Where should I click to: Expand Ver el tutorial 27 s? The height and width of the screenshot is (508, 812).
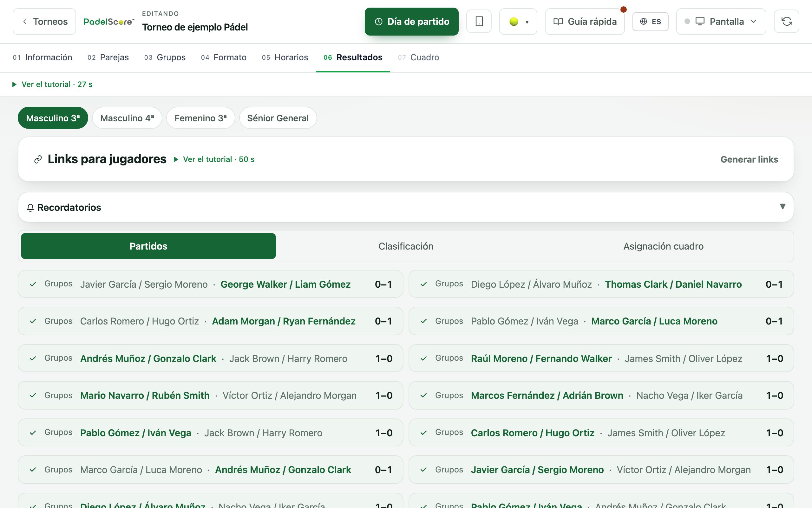point(52,84)
